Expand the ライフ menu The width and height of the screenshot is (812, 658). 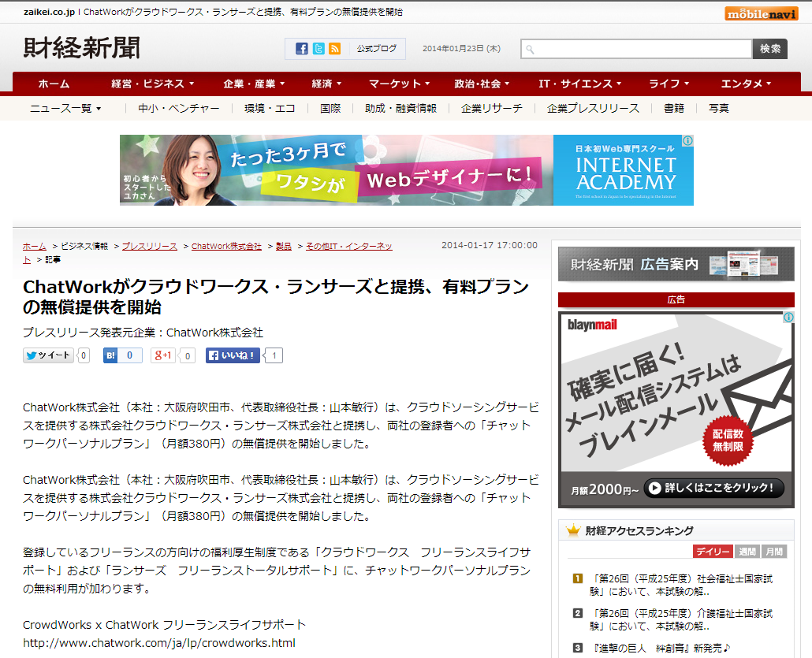(669, 84)
